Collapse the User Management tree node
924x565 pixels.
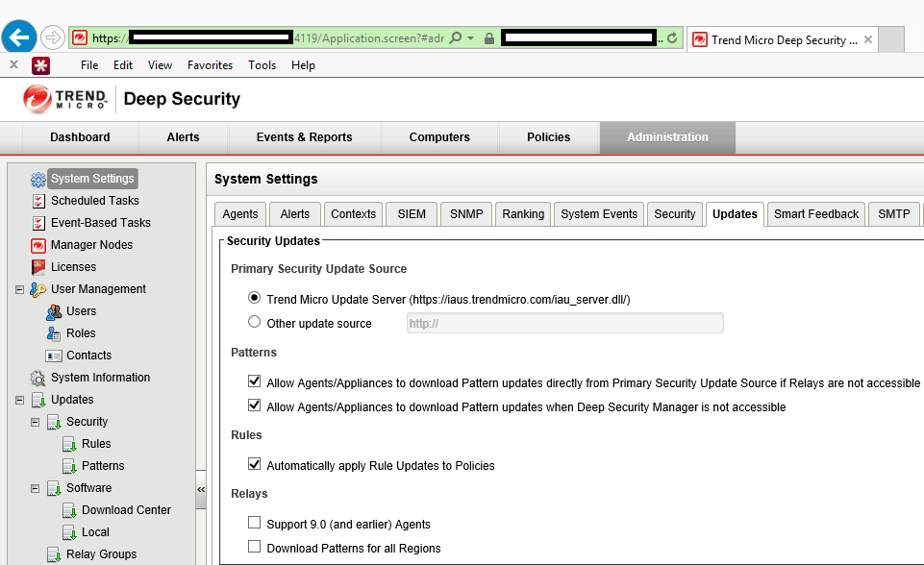click(x=19, y=290)
